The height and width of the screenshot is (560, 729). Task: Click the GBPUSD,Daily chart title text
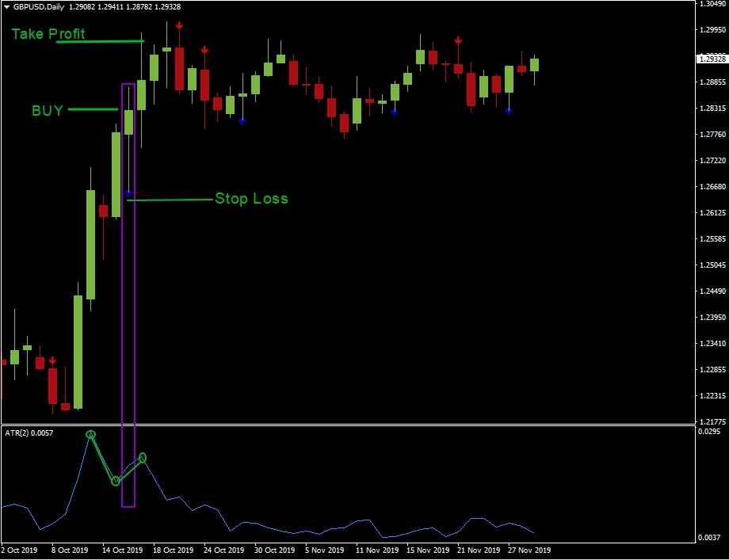tap(39, 6)
